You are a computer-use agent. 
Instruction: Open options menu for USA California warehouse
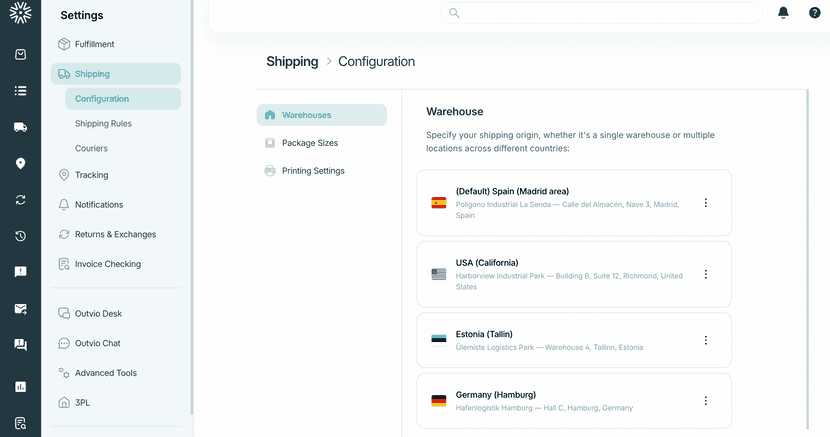click(705, 274)
